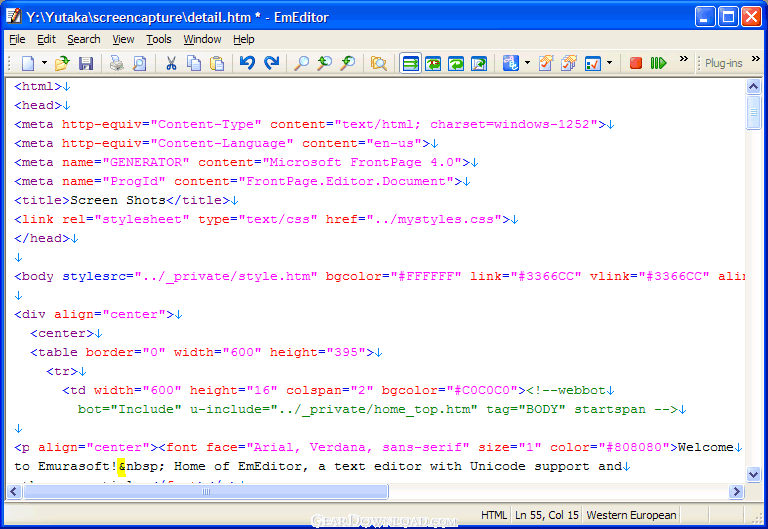768x529 pixels.
Task: Undo the last edit
Action: (x=247, y=63)
